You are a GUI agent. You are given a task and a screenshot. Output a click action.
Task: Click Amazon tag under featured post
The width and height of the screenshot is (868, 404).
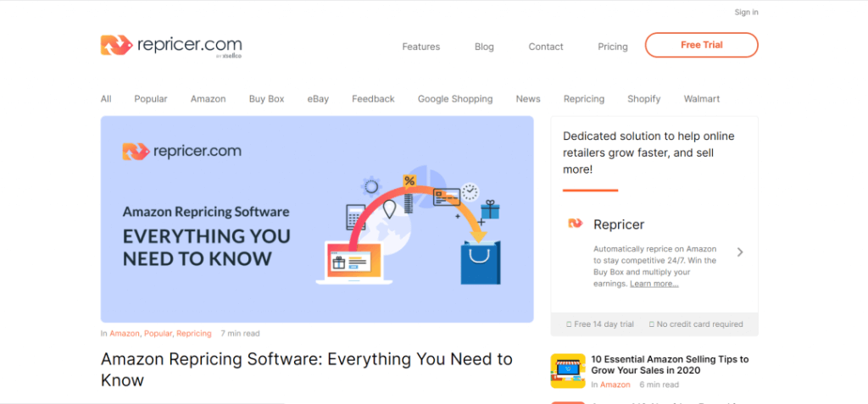click(125, 334)
